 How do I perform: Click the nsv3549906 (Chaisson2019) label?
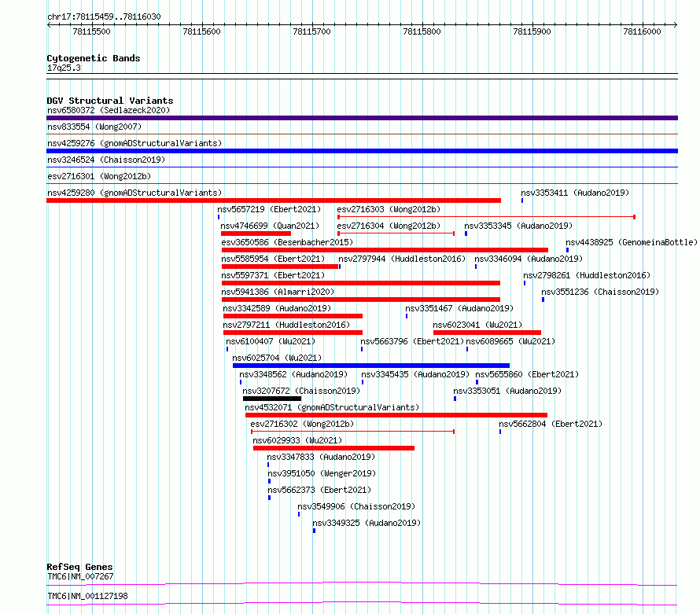[x=356, y=506]
